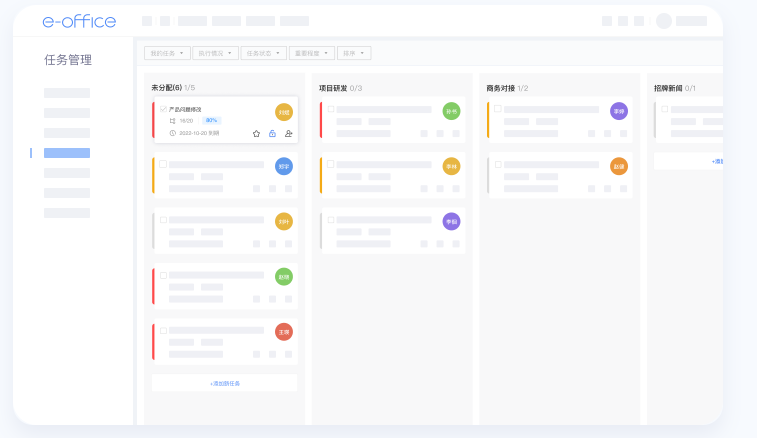Open the 执行情况 dropdown filter

tap(215, 53)
